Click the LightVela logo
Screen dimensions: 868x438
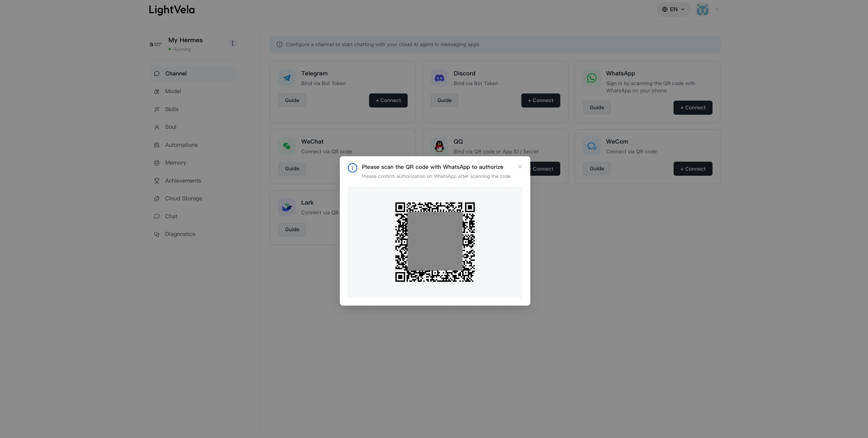[172, 10]
